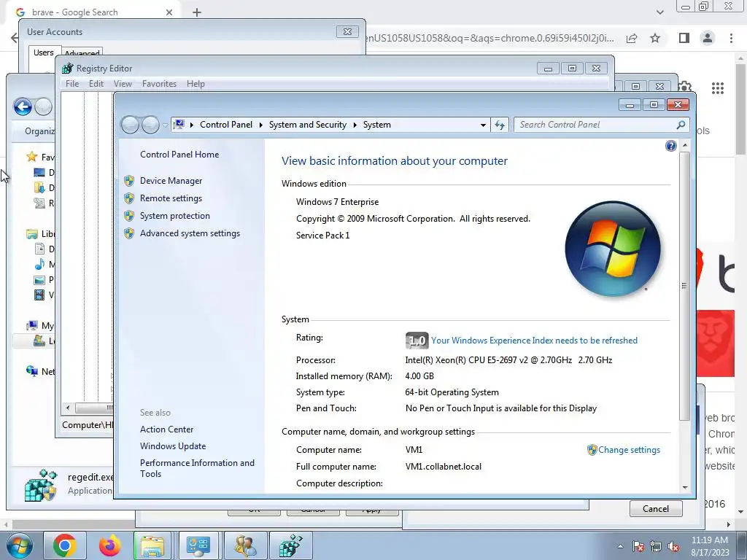Open new tab in Chrome

point(197,12)
